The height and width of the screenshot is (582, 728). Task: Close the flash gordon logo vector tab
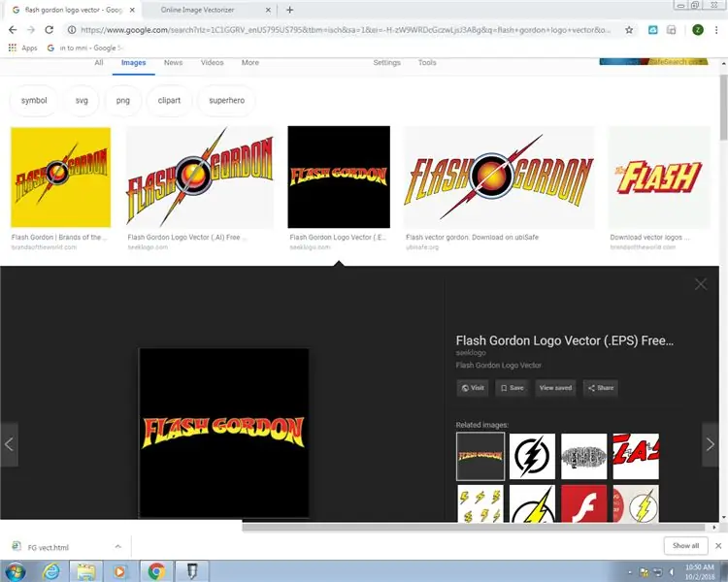click(x=132, y=10)
